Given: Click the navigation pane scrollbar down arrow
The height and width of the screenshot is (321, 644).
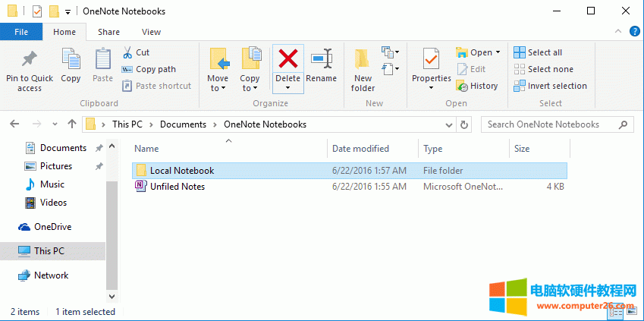Looking at the screenshot, I should coord(112,296).
